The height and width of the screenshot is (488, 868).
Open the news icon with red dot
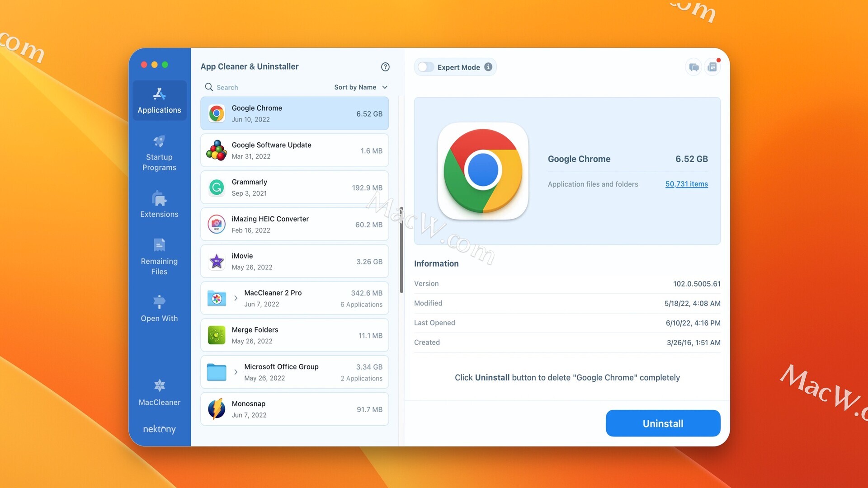712,67
